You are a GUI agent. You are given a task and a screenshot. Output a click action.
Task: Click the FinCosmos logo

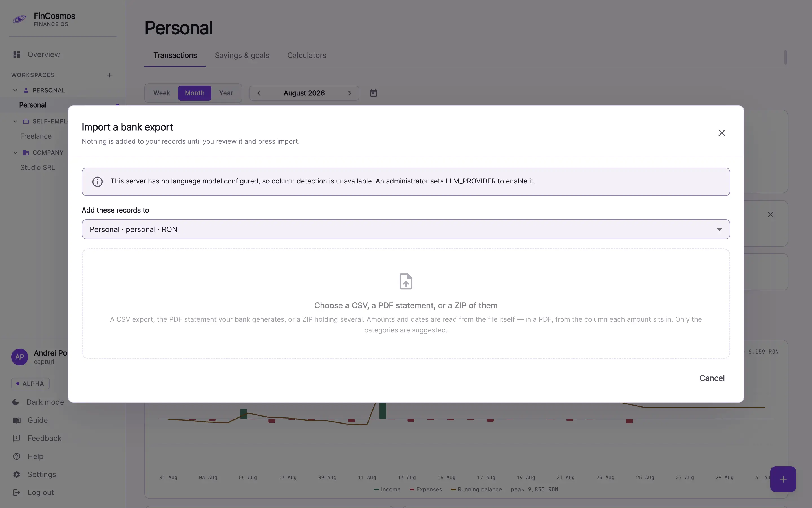(19, 19)
